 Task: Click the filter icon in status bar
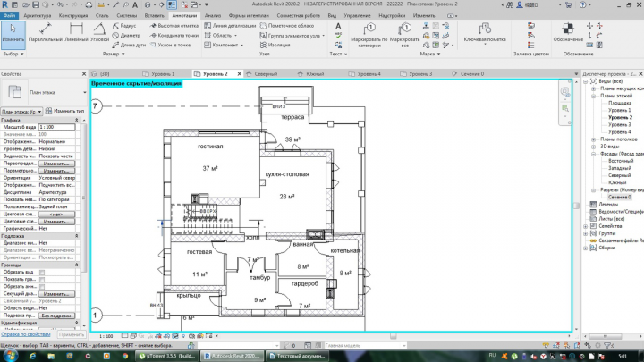pos(607,346)
